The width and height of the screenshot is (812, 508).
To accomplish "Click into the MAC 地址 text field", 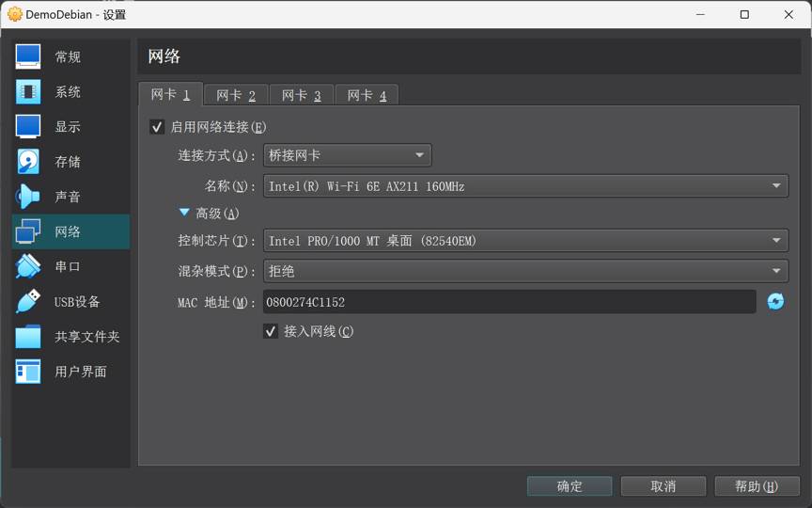I will pyautogui.click(x=508, y=302).
